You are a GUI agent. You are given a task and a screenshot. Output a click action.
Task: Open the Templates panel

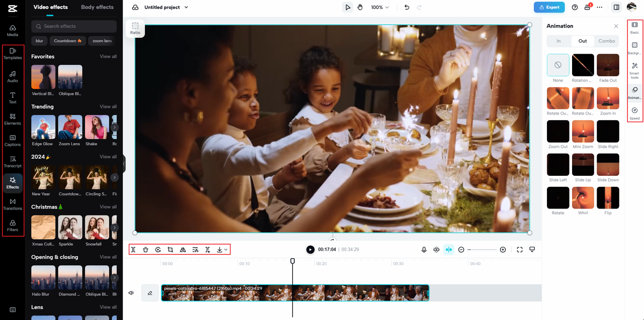[13, 53]
